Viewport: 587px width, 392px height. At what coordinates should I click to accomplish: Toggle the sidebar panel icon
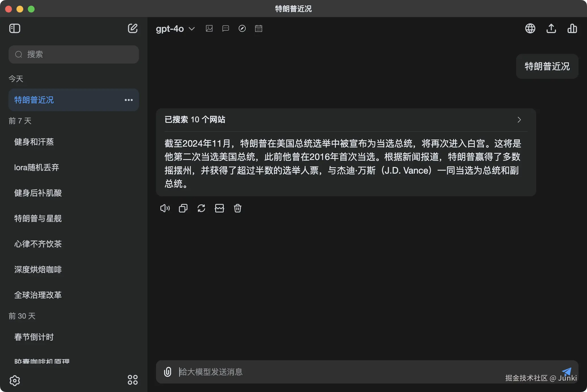tap(15, 28)
